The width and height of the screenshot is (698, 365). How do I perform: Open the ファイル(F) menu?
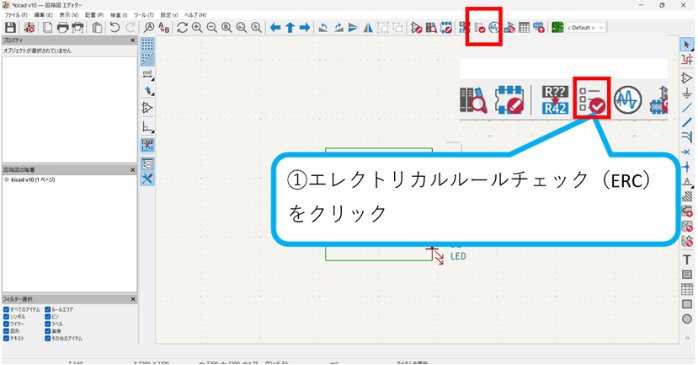(x=16, y=15)
